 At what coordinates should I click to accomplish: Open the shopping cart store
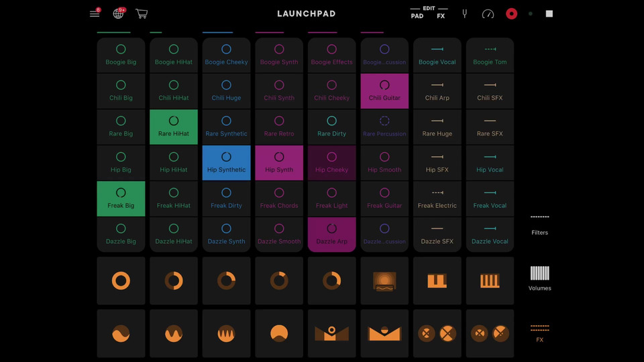pos(142,13)
